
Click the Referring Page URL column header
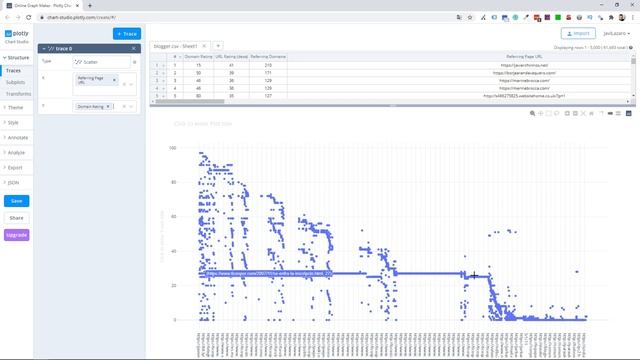pyautogui.click(x=524, y=57)
